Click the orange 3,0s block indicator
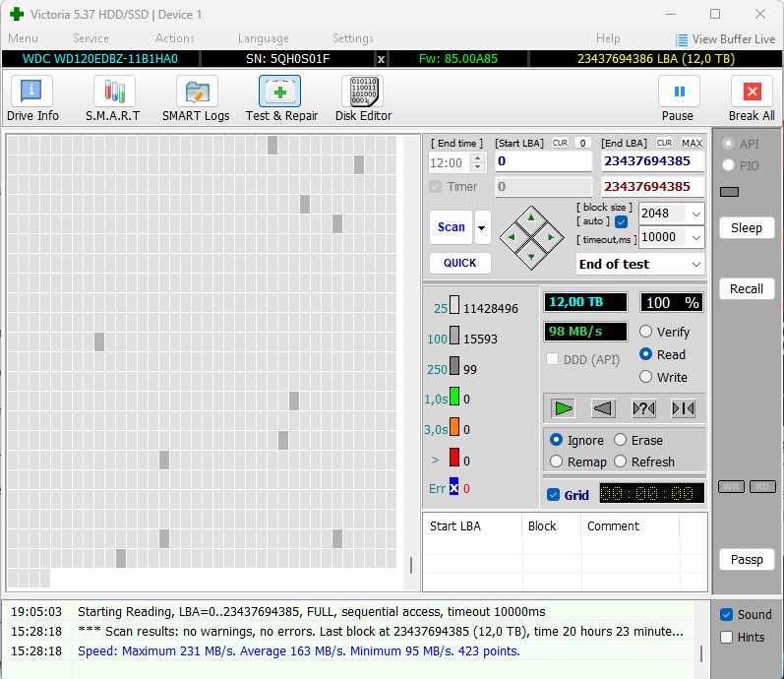This screenshot has width=784, height=679. 454,426
